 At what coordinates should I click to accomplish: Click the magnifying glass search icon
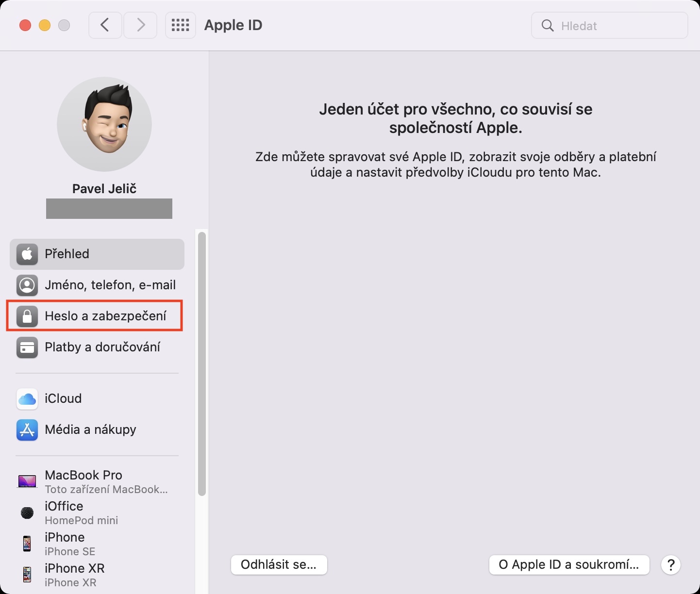coord(548,25)
